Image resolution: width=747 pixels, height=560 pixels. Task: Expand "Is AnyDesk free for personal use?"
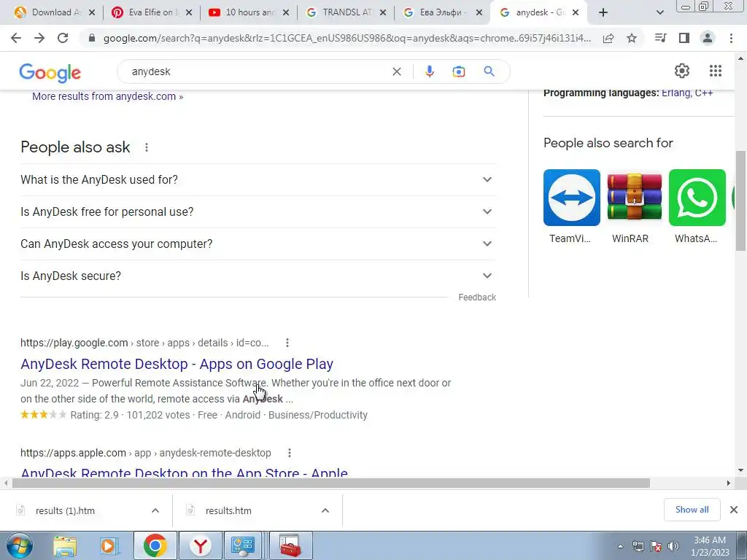[258, 211]
